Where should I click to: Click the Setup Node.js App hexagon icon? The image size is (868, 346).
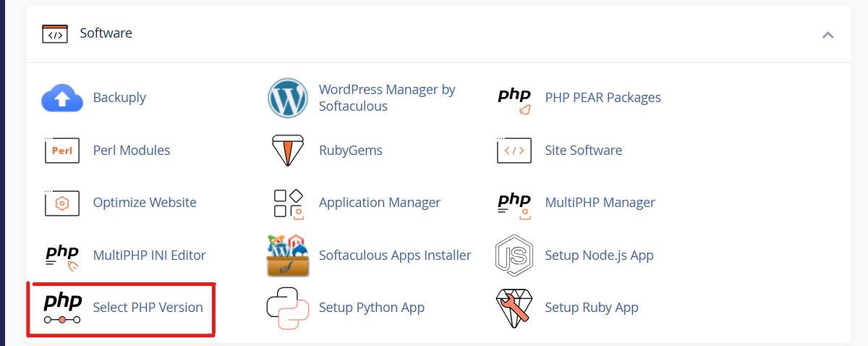(514, 256)
